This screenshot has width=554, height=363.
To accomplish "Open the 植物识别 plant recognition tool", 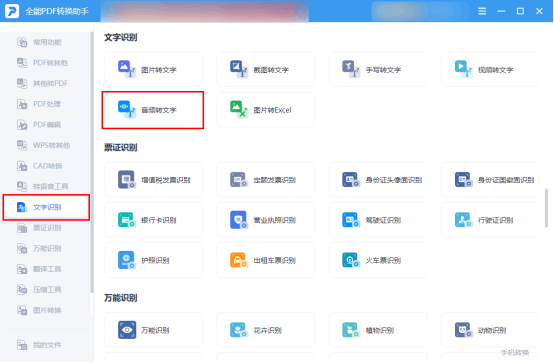I will click(x=378, y=330).
